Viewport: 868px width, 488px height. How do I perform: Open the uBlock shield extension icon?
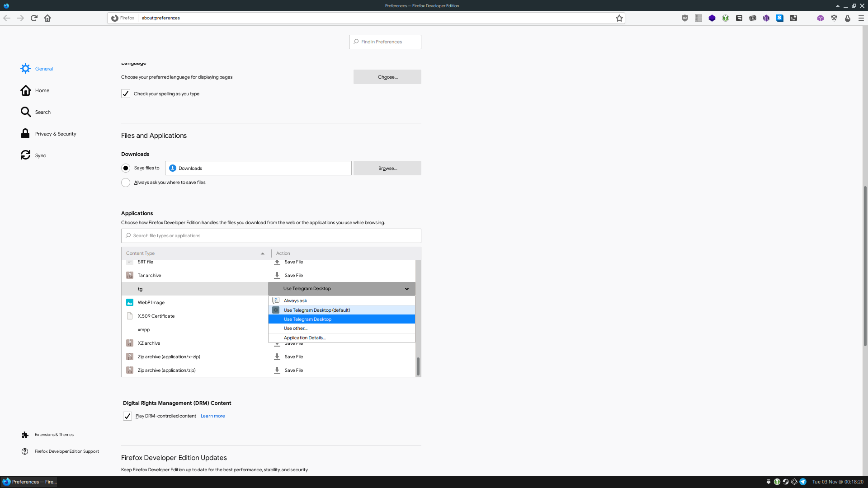coord(685,18)
